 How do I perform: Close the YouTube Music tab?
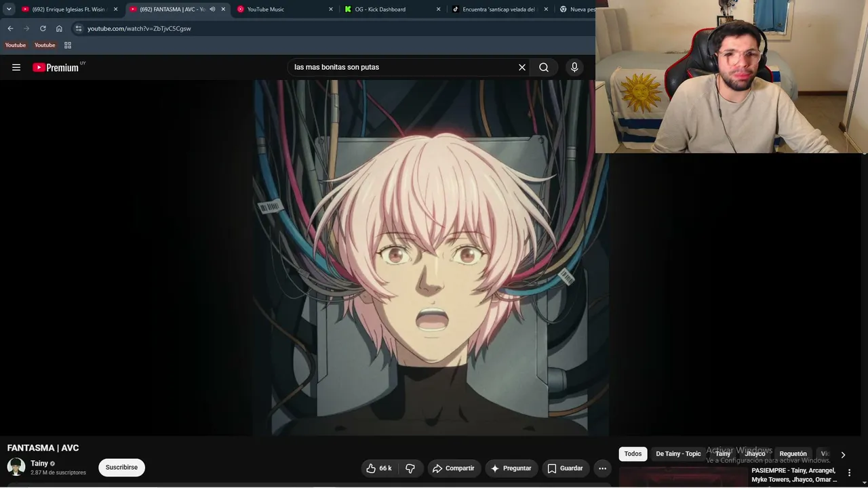[x=331, y=9]
